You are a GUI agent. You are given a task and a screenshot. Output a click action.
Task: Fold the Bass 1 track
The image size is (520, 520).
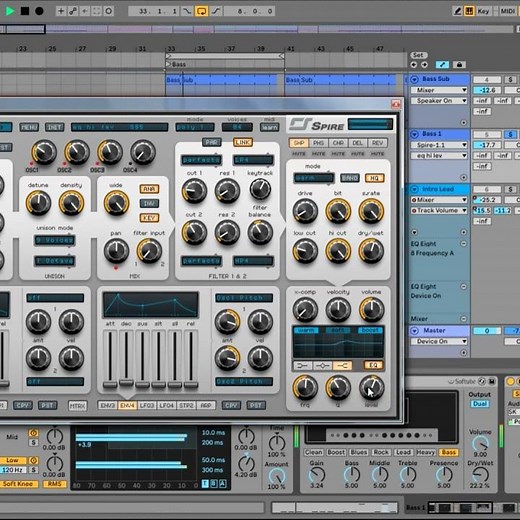tap(414, 134)
